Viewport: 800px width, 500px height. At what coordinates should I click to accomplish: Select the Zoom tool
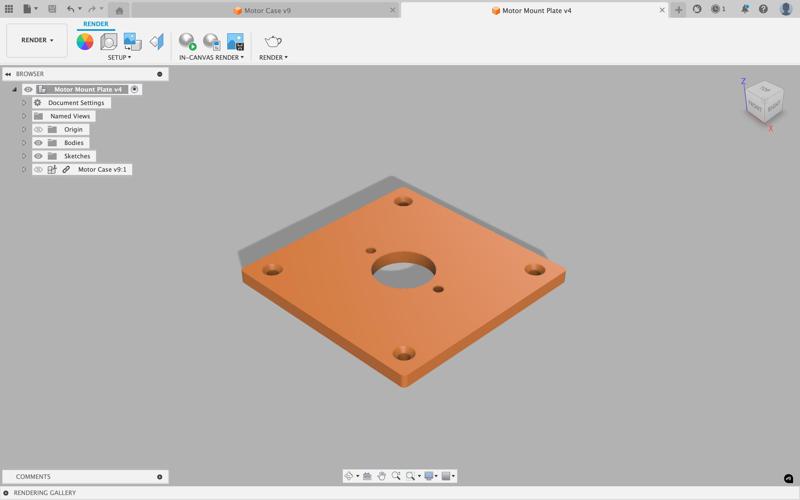click(x=396, y=476)
